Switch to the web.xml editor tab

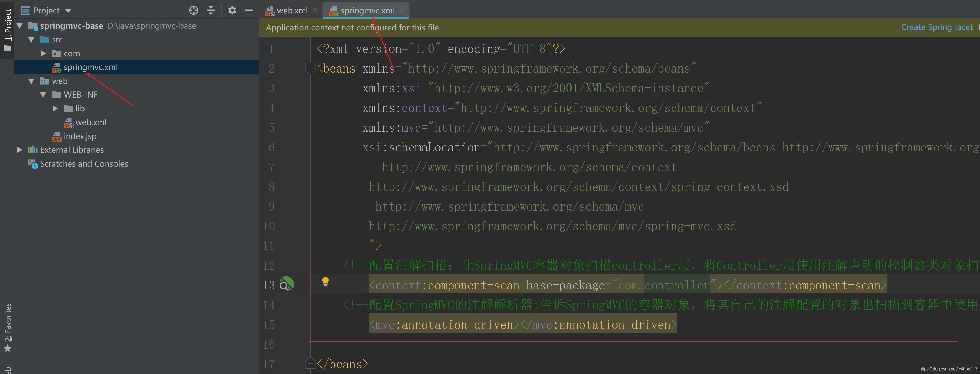291,11
